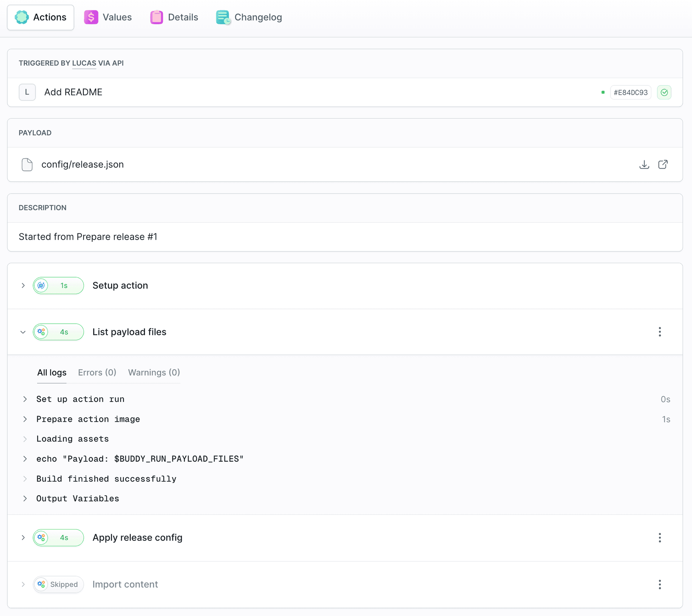Open commit #E84DC93
The height and width of the screenshot is (616, 692).
pyautogui.click(x=630, y=93)
